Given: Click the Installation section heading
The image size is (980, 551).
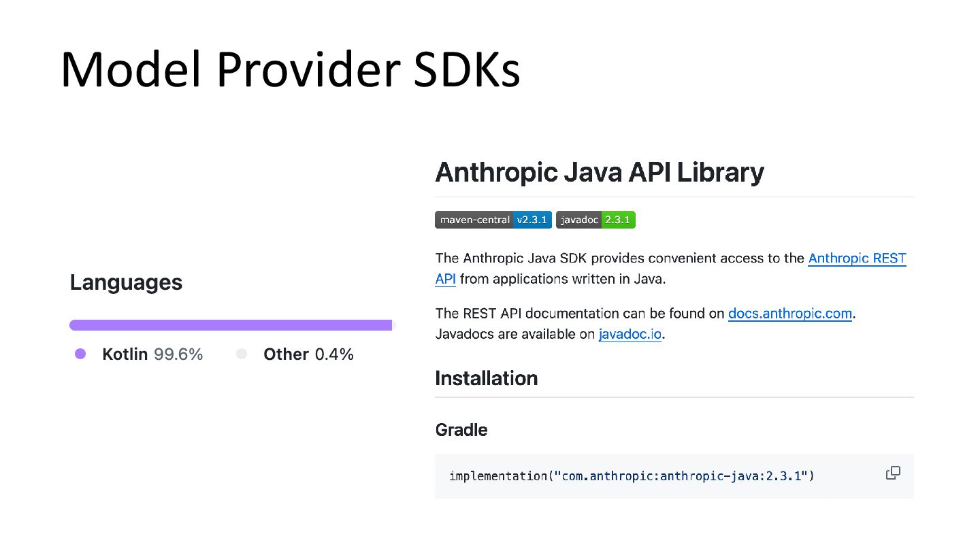Looking at the screenshot, I should [486, 378].
